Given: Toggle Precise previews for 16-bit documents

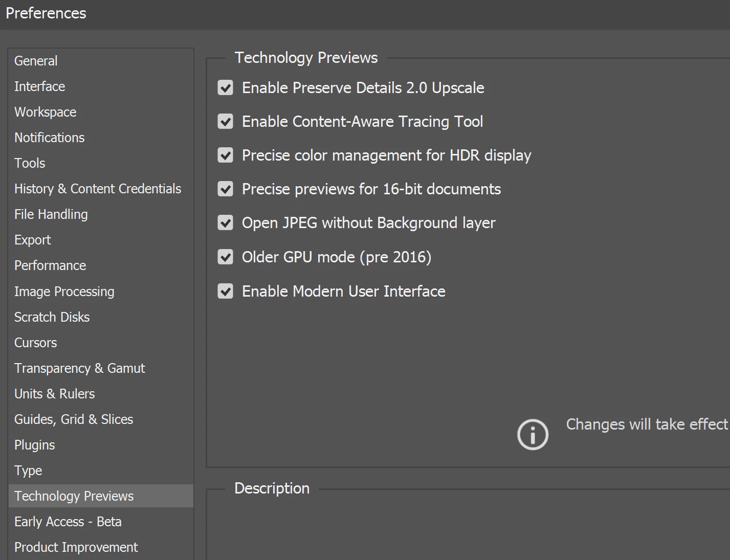Looking at the screenshot, I should (225, 189).
